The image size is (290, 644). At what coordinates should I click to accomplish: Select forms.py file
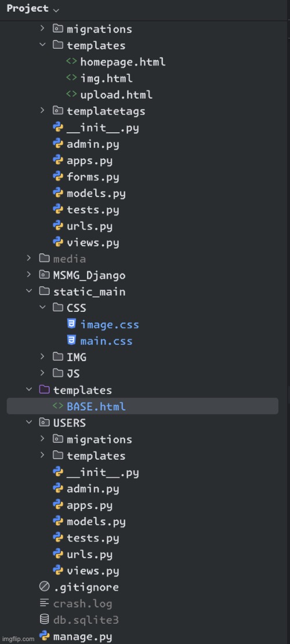coord(93,177)
